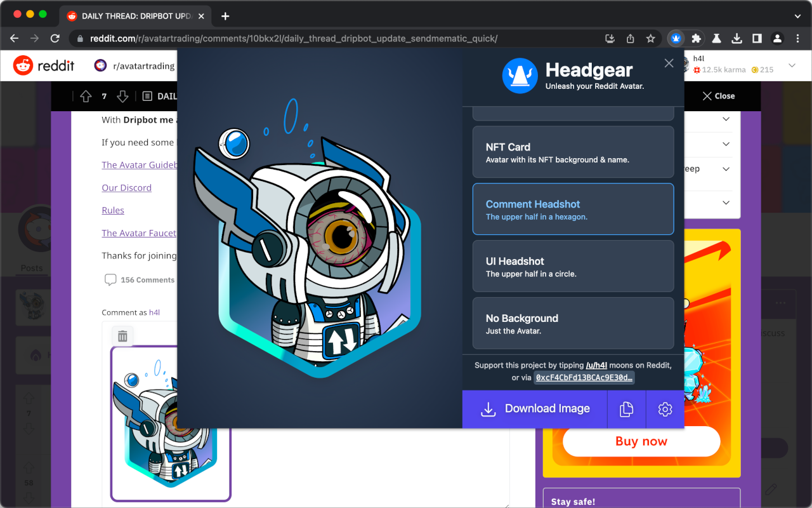Screen dimensions: 812x508
Task: Select the NFT Card option
Action: tap(573, 152)
